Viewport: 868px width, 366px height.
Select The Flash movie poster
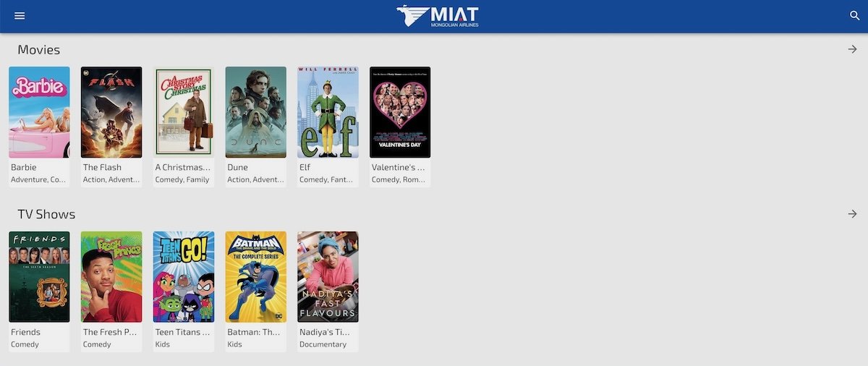pyautogui.click(x=111, y=112)
